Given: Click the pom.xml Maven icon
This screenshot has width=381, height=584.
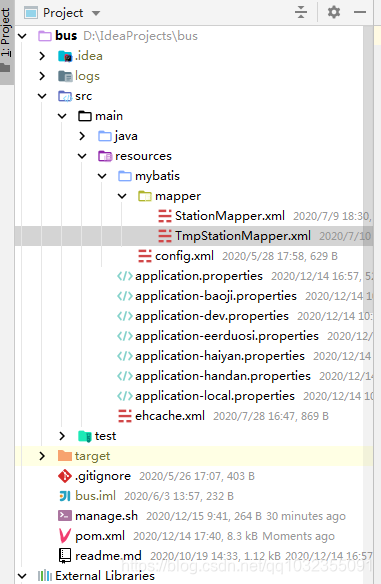Looking at the screenshot, I should 65,536.
